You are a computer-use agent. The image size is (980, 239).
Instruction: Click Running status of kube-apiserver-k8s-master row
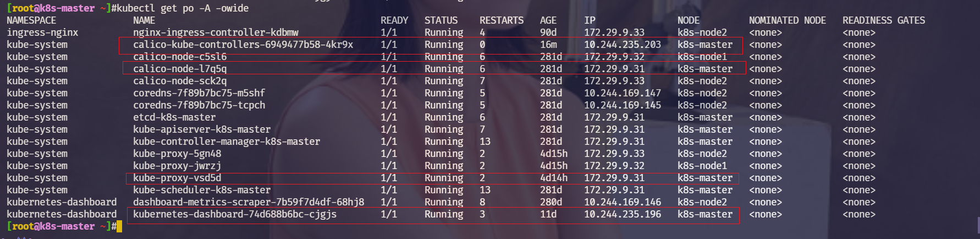[x=444, y=129]
